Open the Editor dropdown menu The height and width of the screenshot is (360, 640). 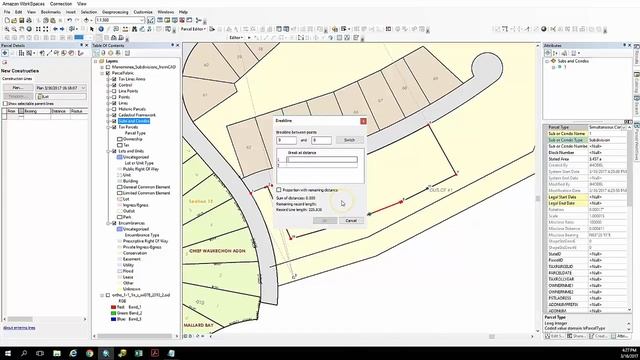point(236,38)
